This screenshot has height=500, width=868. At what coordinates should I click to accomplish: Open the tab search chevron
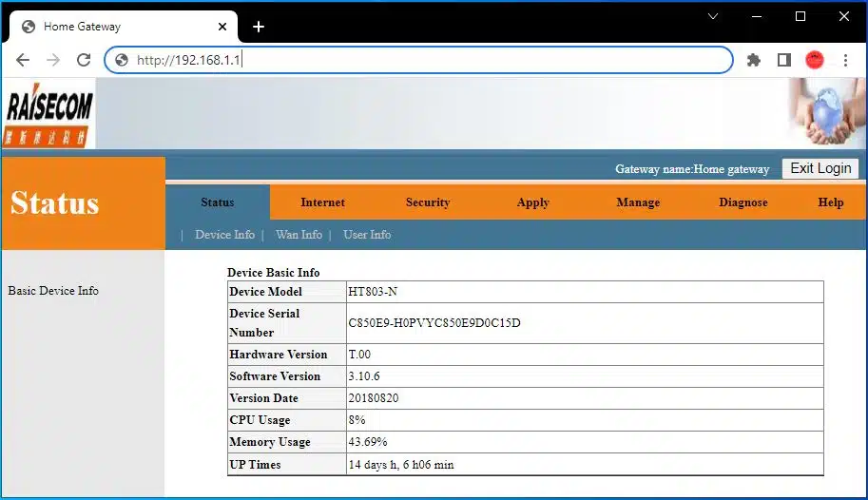(x=713, y=16)
